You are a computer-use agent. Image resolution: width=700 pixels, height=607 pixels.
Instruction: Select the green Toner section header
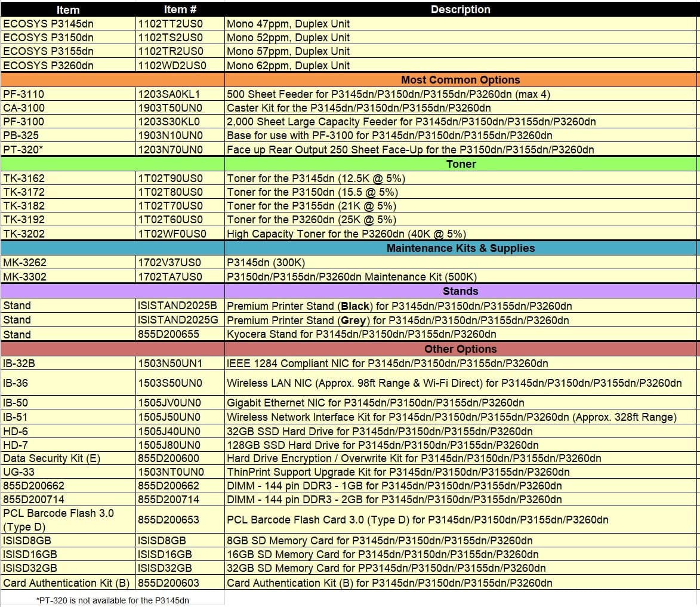point(460,164)
